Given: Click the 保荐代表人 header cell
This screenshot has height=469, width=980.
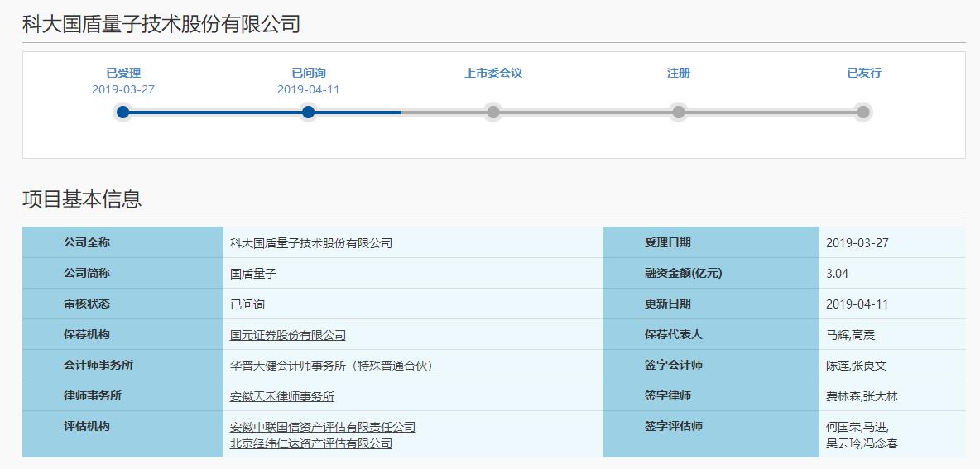Looking at the screenshot, I should (x=711, y=334).
